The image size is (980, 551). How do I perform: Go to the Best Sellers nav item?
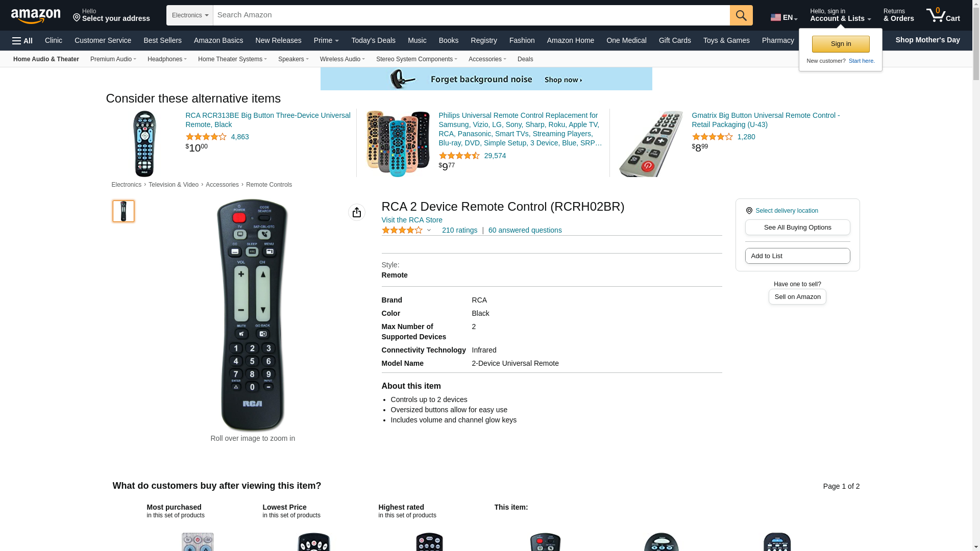coord(162,40)
